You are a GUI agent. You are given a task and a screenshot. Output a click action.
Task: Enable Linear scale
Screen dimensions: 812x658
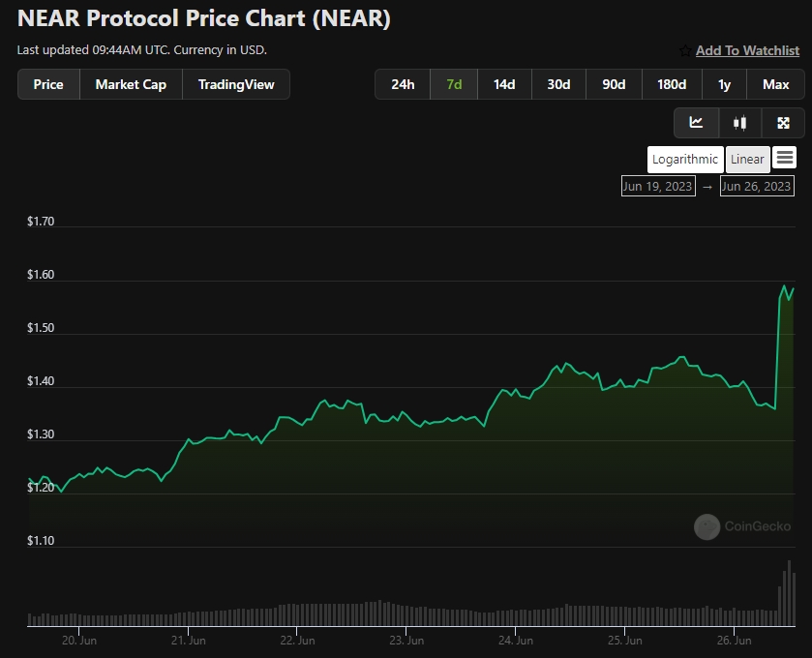tap(747, 160)
